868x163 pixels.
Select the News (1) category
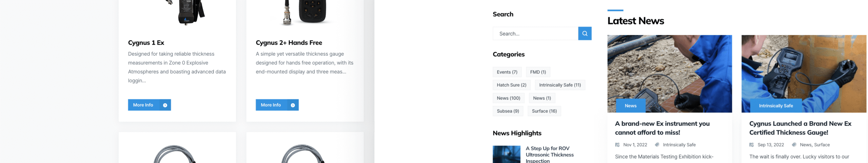pyautogui.click(x=542, y=98)
